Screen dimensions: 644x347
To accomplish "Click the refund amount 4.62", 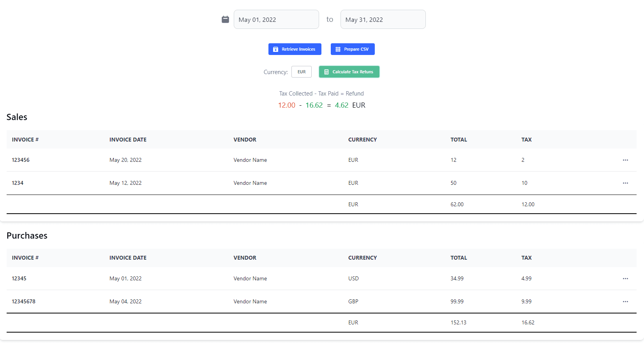I will 342,105.
